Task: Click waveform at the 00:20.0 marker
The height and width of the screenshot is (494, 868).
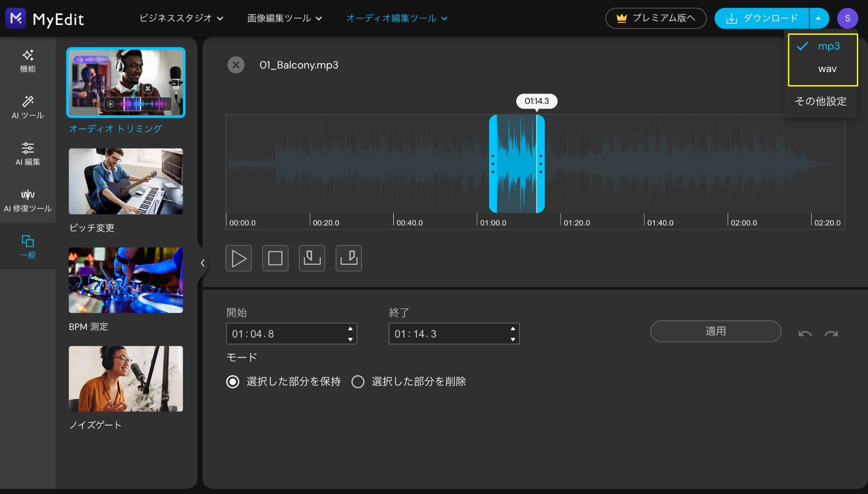Action: [x=310, y=164]
